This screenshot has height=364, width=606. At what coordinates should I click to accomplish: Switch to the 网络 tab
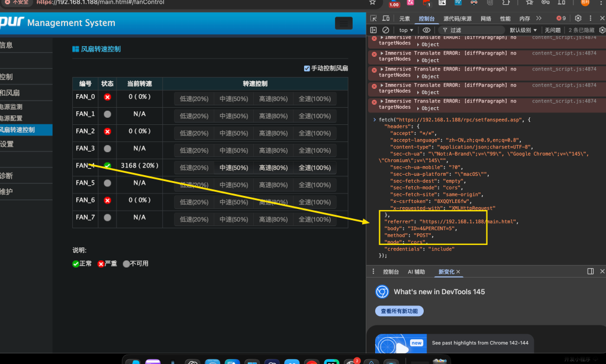click(x=486, y=19)
